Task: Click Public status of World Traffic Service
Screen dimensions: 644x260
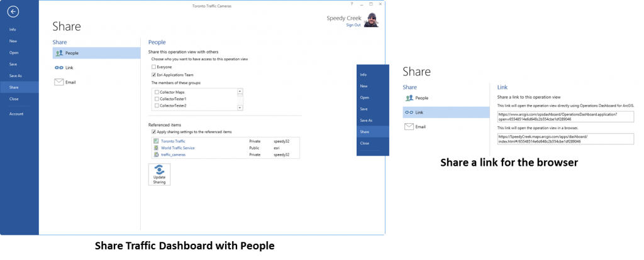Action: 254,148
